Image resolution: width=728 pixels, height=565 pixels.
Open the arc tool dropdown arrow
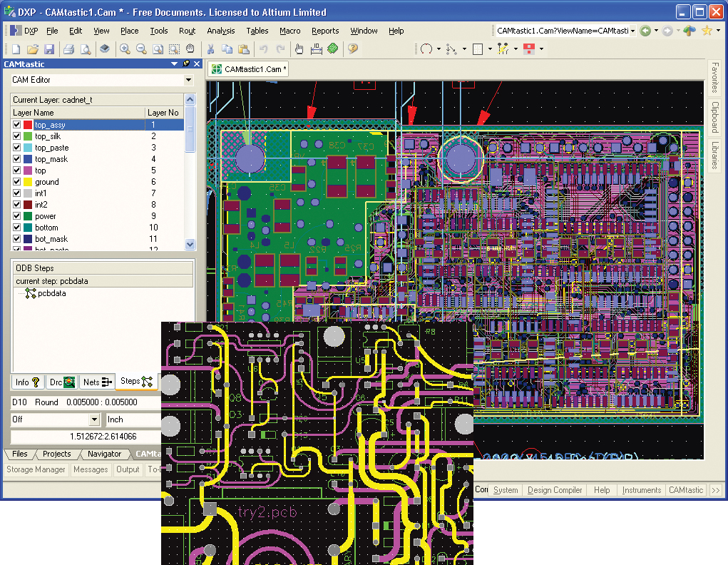point(438,49)
